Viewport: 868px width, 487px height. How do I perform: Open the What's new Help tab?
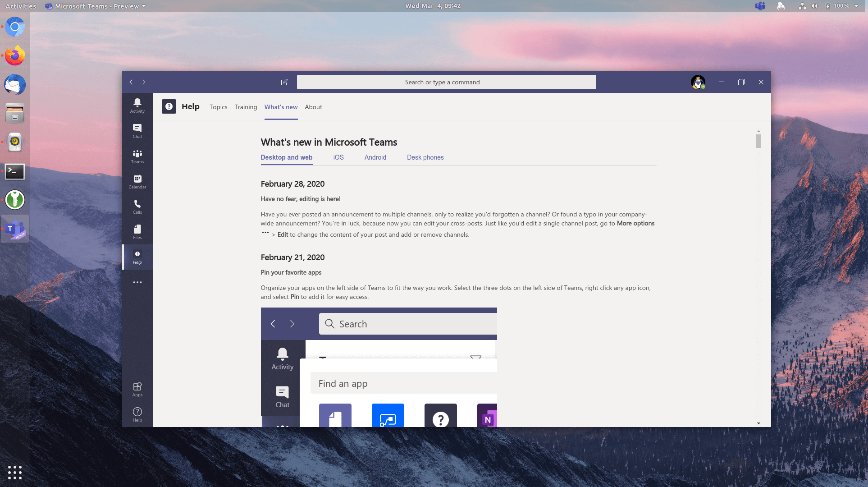click(x=281, y=106)
